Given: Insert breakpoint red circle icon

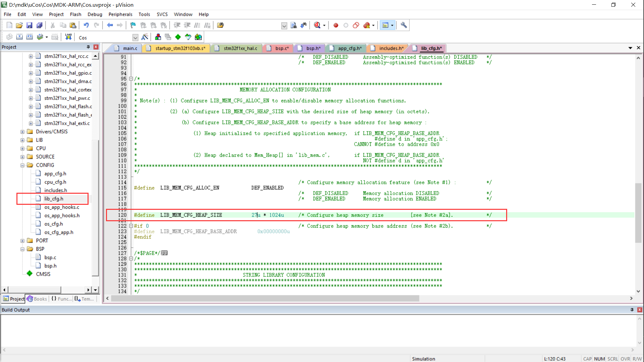Looking at the screenshot, I should 335,25.
